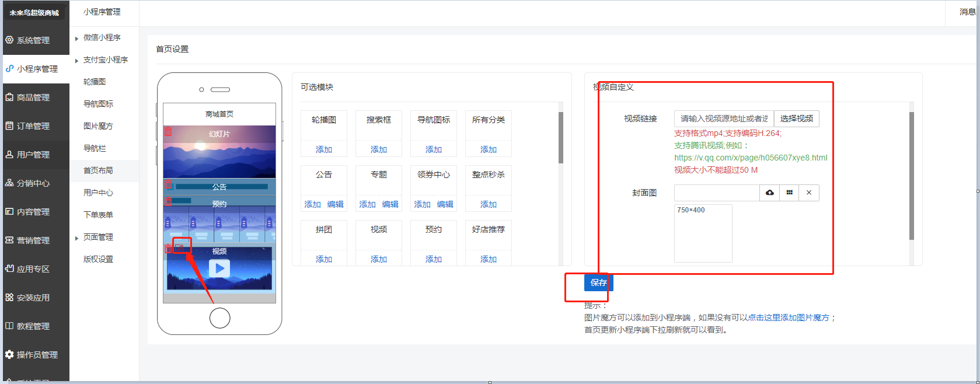Click the 视频自定义 panel scrollbar
This screenshot has height=384, width=980.
point(912,175)
